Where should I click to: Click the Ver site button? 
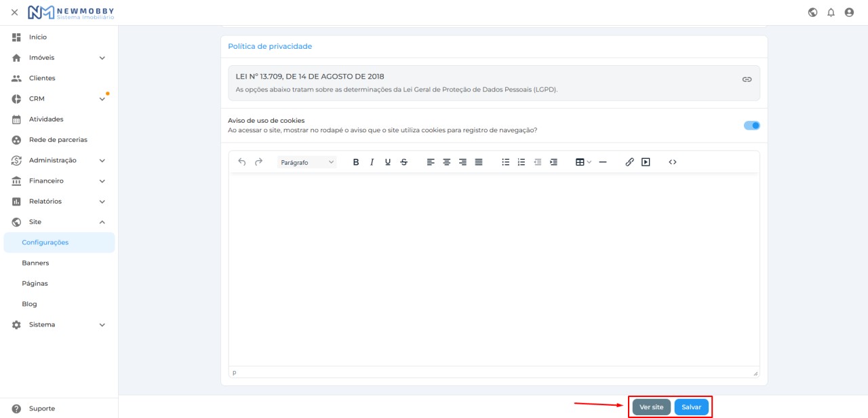pos(652,407)
